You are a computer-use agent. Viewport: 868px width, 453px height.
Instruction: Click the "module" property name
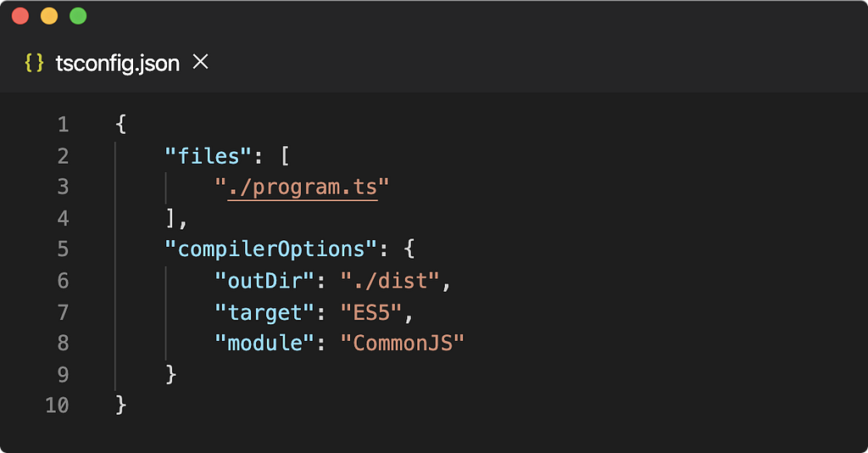coord(264,344)
